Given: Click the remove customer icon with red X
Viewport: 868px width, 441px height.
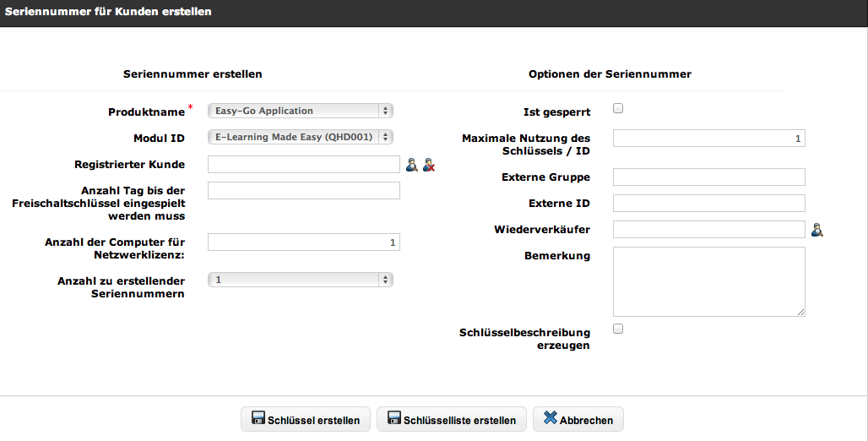Looking at the screenshot, I should click(429, 165).
